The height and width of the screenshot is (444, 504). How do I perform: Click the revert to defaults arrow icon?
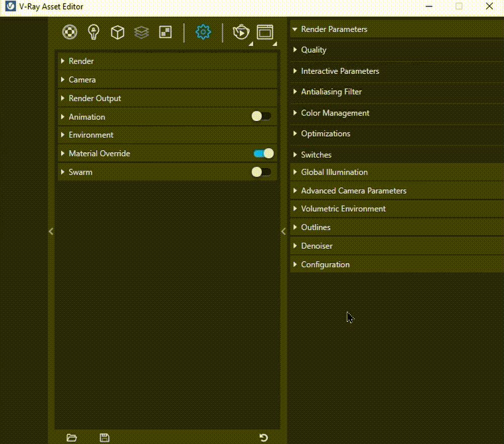point(264,437)
